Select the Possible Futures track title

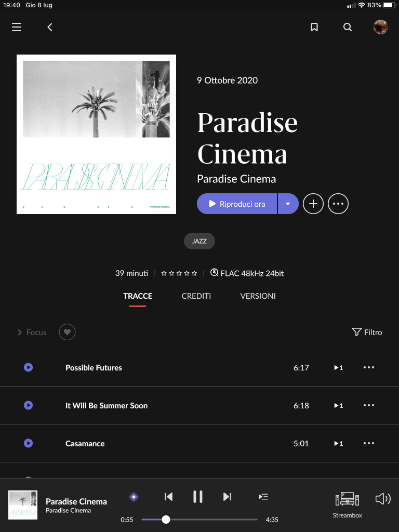coord(94,368)
